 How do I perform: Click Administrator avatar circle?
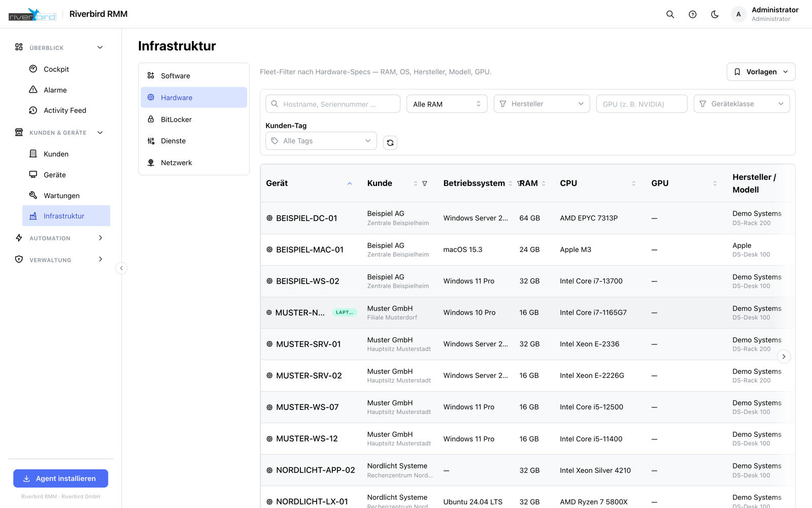[x=738, y=14]
